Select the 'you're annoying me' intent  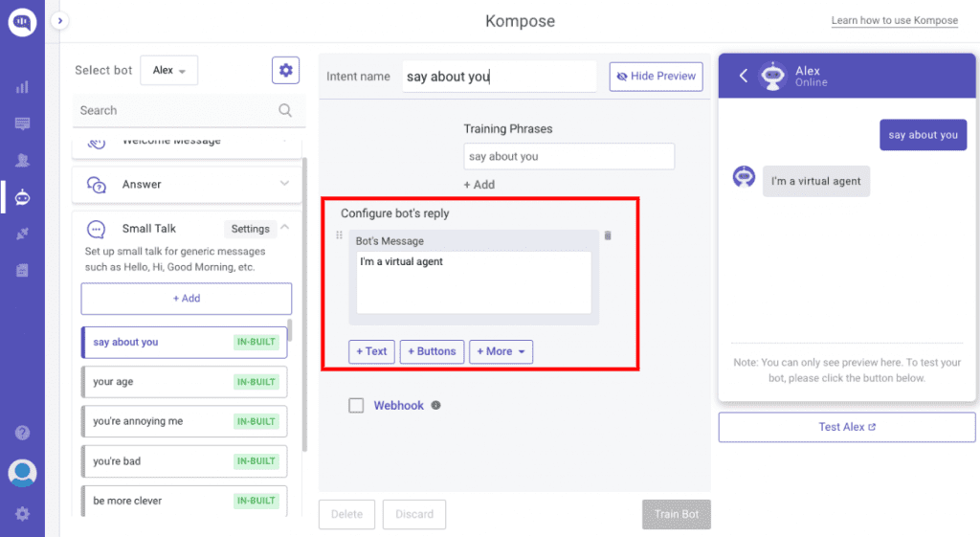(185, 421)
